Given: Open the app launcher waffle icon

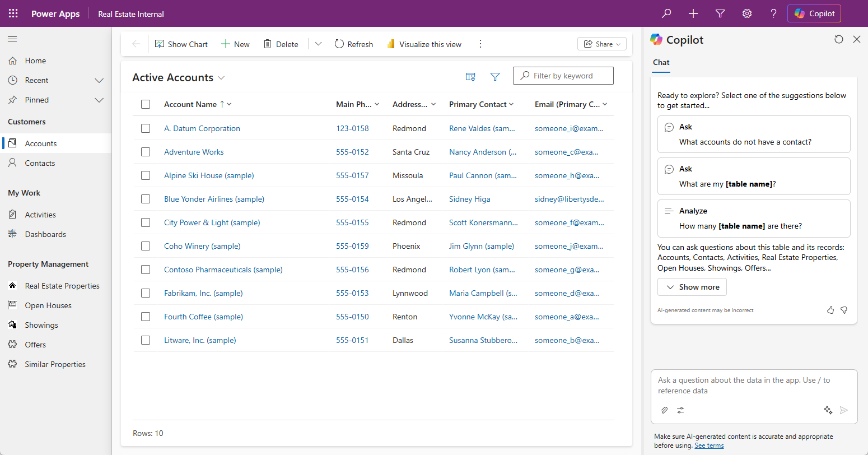Looking at the screenshot, I should (x=13, y=13).
